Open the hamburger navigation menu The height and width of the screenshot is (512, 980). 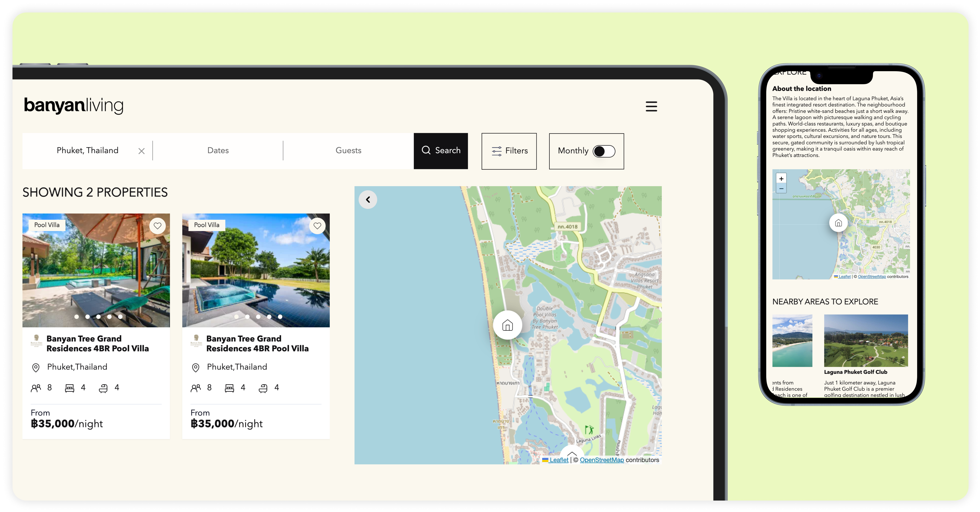coord(651,107)
